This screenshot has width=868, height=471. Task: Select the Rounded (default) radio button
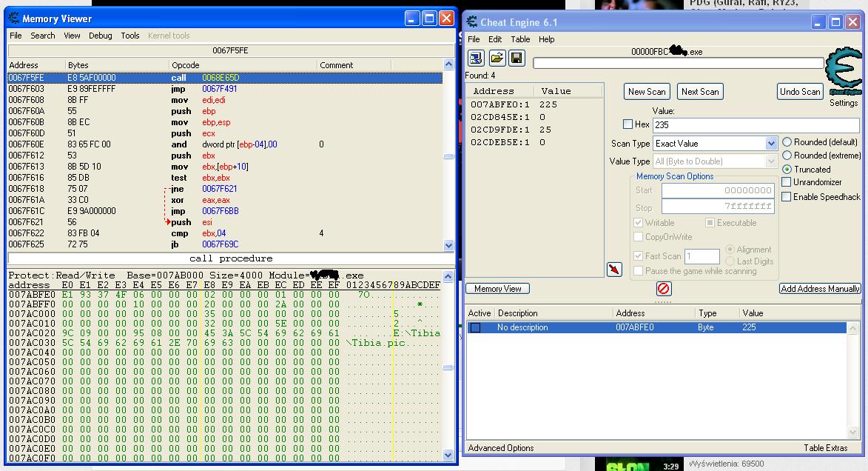pos(787,142)
